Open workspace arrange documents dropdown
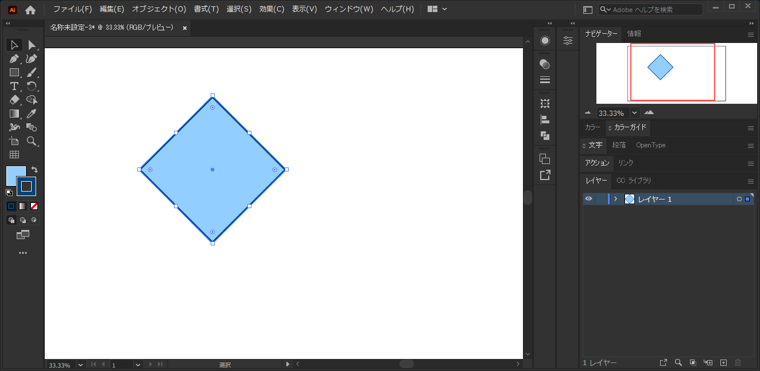760x371 pixels. point(437,9)
